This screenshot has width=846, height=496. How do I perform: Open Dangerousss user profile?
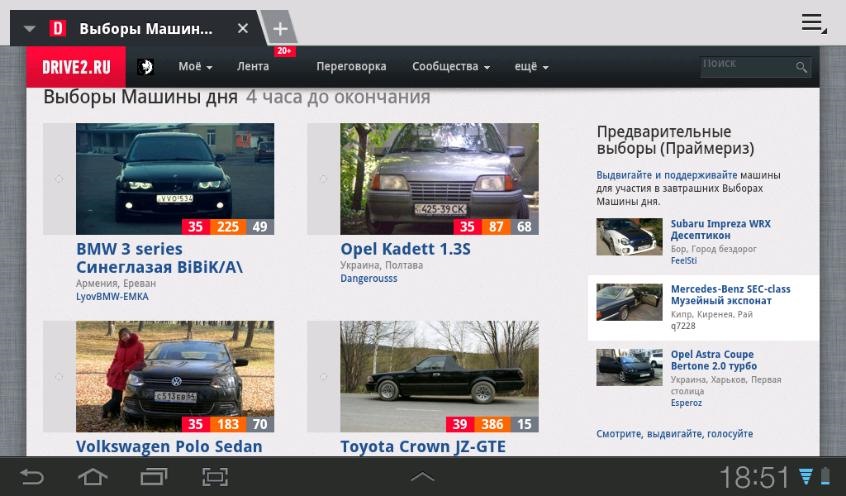(369, 278)
